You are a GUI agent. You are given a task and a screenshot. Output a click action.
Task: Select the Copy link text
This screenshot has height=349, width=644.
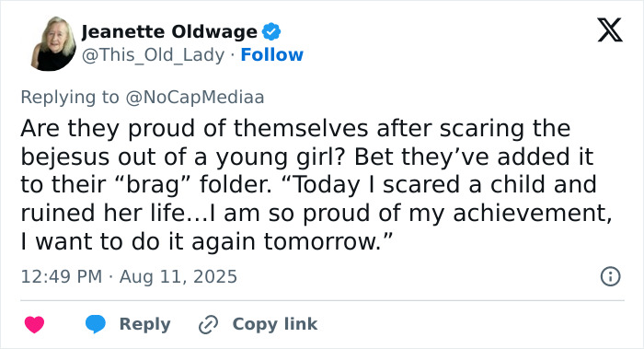click(275, 324)
